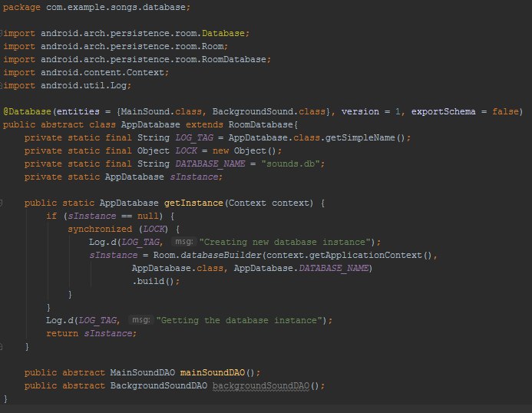Click the if keyword
The height and width of the screenshot is (413, 532).
click(51, 216)
